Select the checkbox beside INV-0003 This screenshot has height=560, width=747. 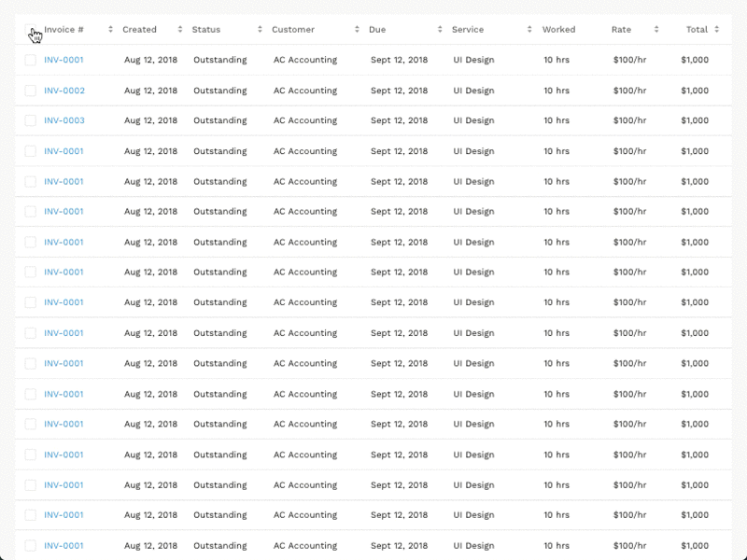point(29,120)
